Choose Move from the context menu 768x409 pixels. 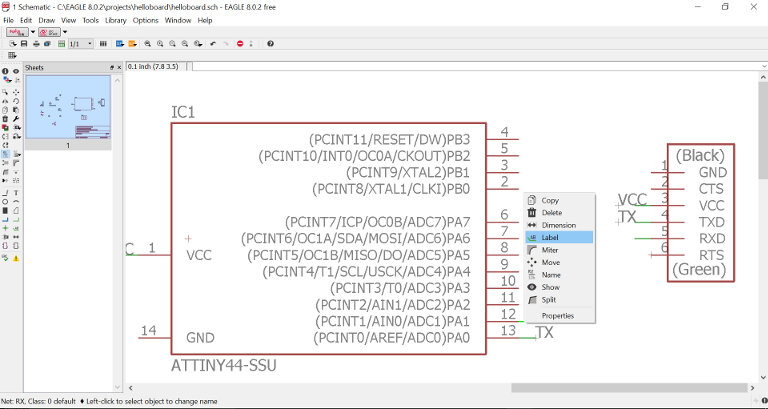tap(559, 262)
